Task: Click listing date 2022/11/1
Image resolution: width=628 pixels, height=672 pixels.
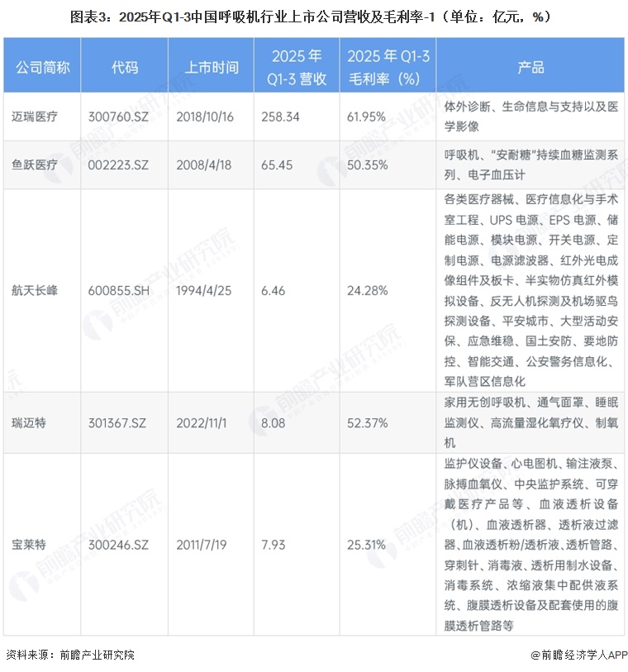Action: [201, 423]
